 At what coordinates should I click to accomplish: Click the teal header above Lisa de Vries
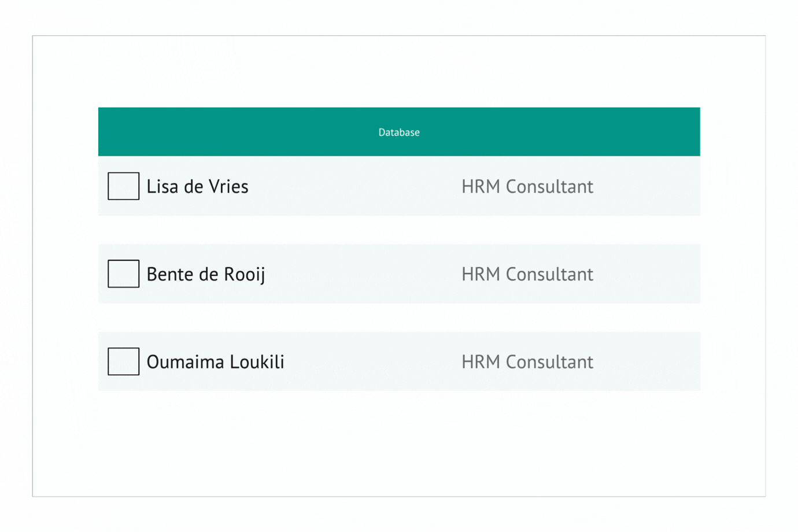click(x=399, y=131)
